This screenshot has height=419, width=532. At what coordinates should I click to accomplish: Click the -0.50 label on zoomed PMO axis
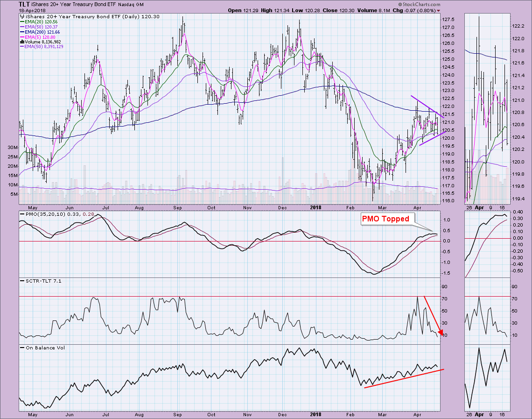517,271
